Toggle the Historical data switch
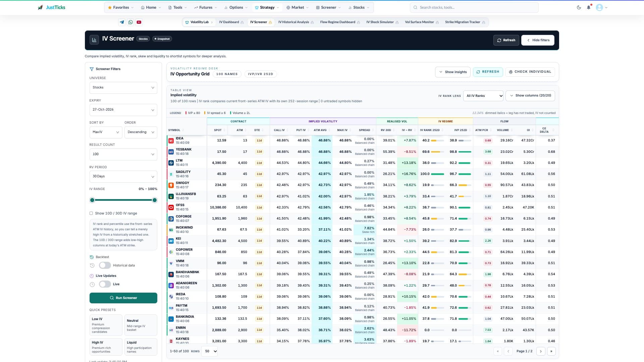The width and height of the screenshot is (644, 362). coord(105,265)
